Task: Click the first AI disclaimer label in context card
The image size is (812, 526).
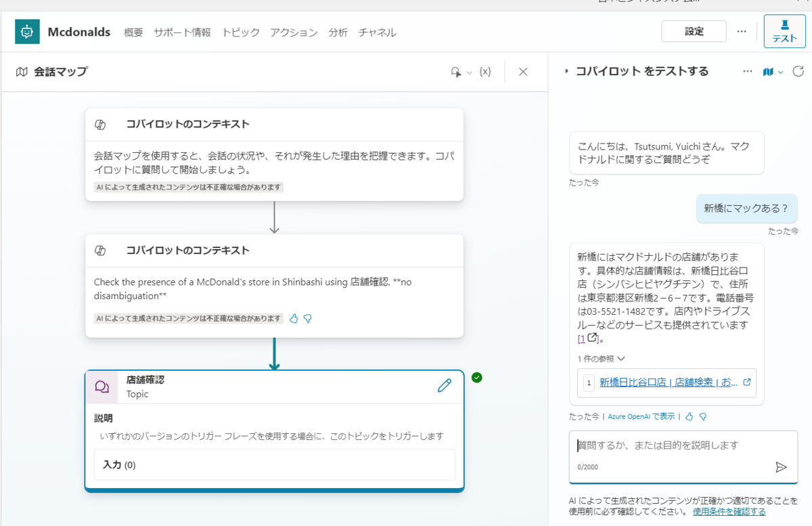Action: [188, 188]
